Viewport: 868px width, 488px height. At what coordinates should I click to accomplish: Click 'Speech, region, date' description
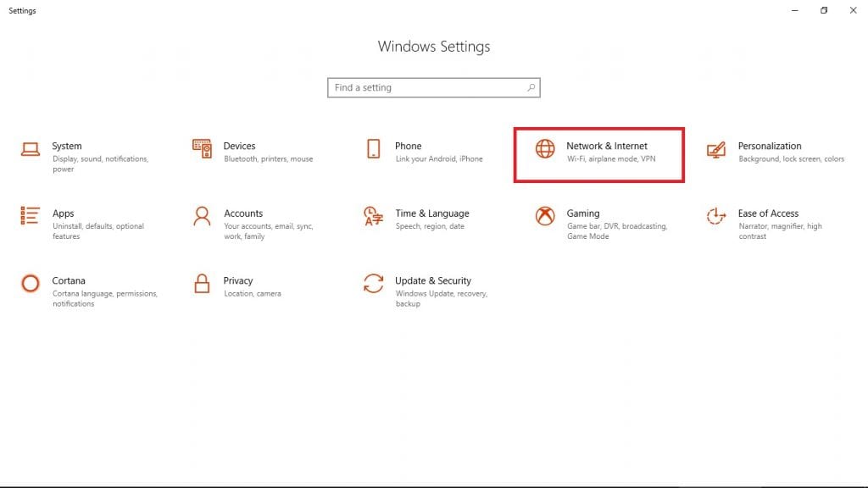pos(430,226)
